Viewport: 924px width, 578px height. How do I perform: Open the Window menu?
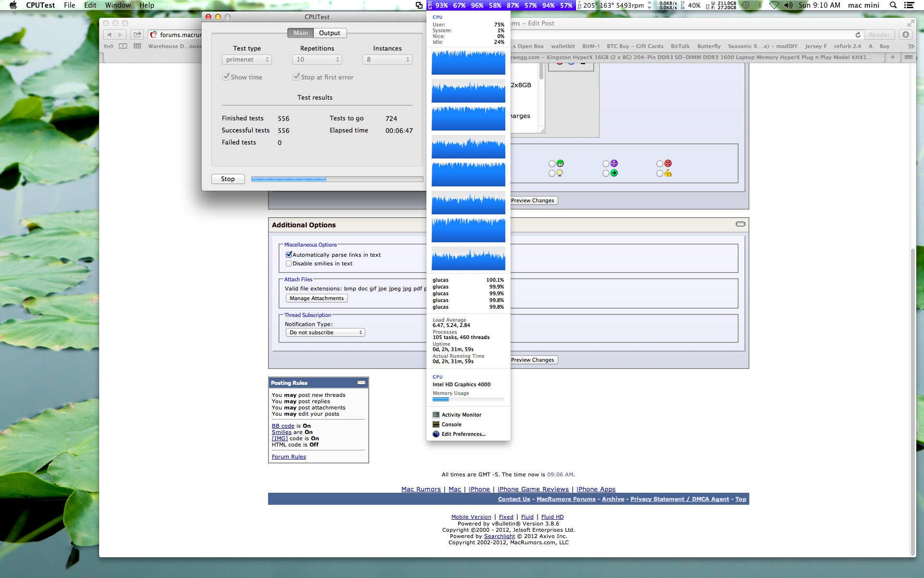[x=118, y=5]
